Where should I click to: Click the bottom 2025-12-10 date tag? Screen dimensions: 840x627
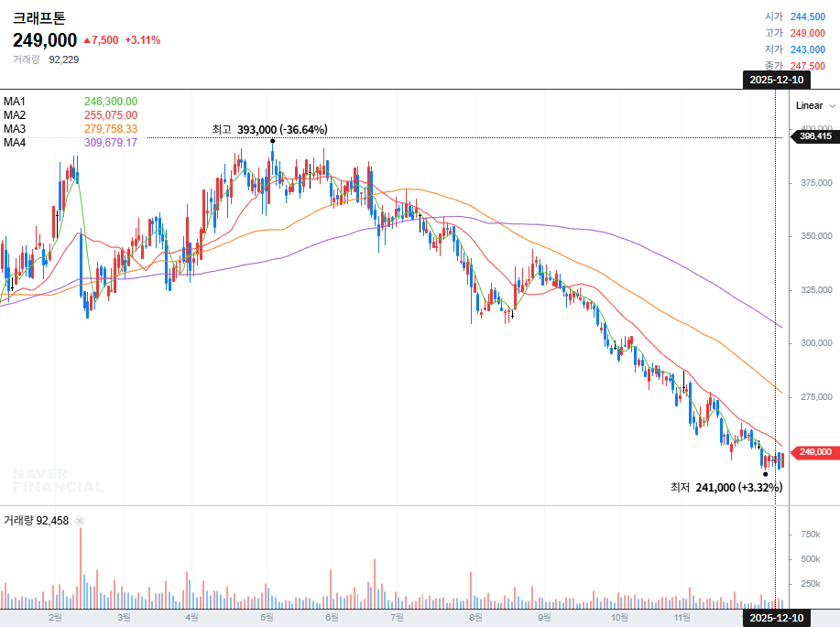(776, 618)
